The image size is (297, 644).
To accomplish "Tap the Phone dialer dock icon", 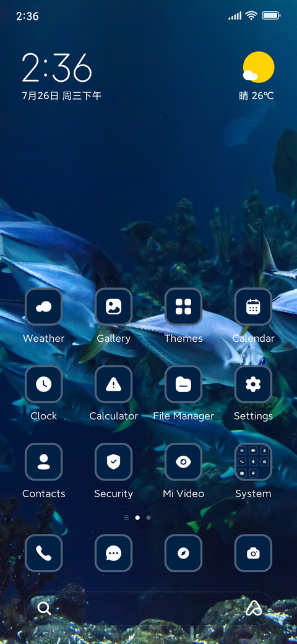I will click(x=43, y=553).
